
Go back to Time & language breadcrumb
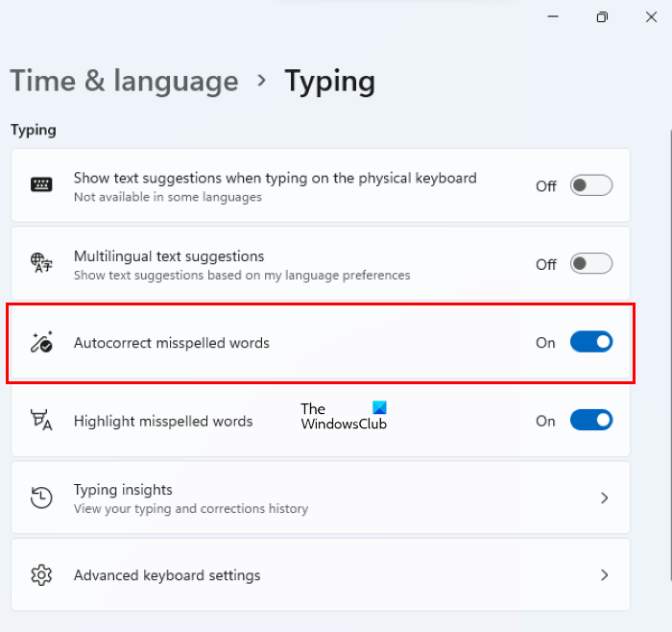[124, 82]
